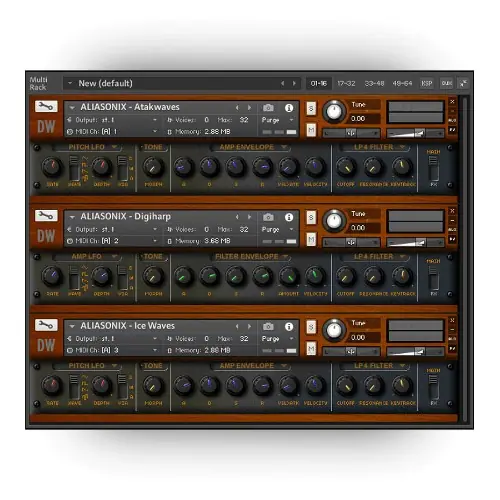Expand the Atakwaves instrument name dropdown

72,108
